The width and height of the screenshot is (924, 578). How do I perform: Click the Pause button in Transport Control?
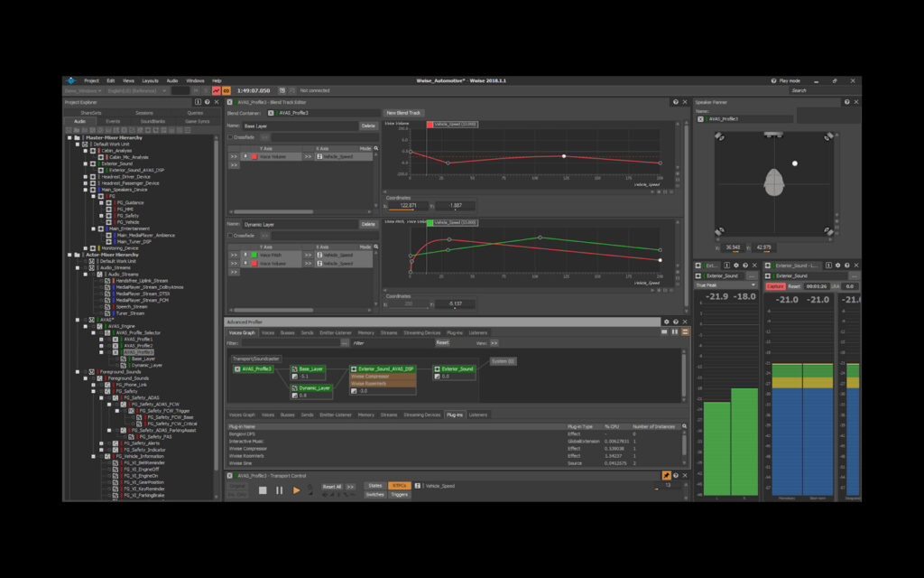(x=279, y=489)
